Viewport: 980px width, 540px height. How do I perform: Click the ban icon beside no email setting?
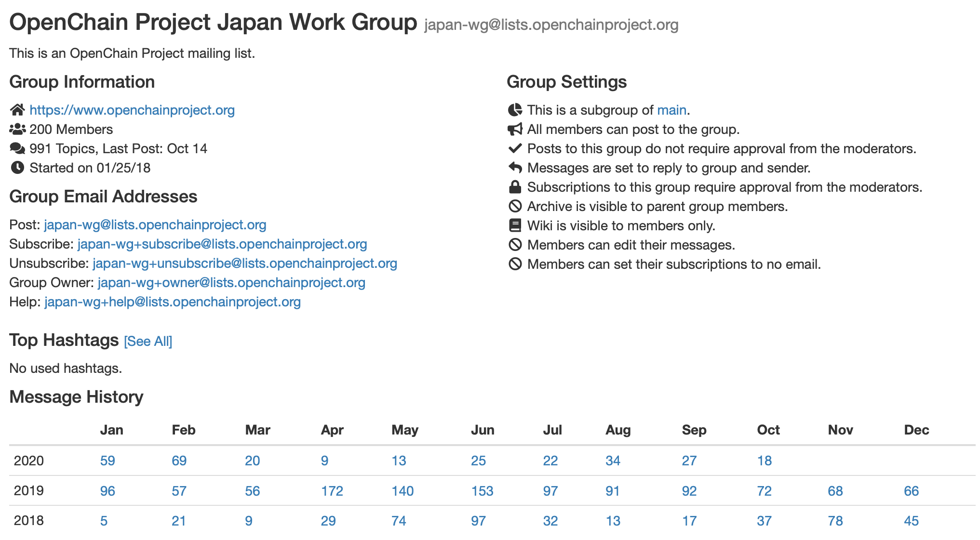tap(515, 264)
